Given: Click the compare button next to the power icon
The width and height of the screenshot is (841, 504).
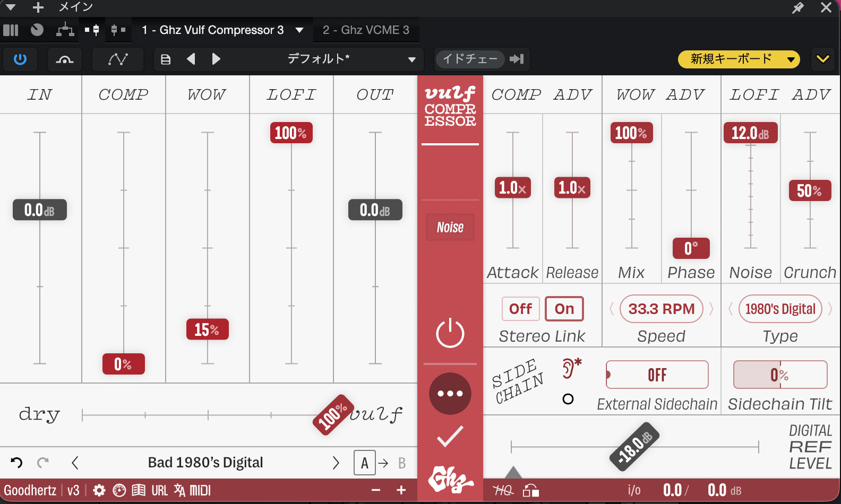Looking at the screenshot, I should [x=65, y=59].
